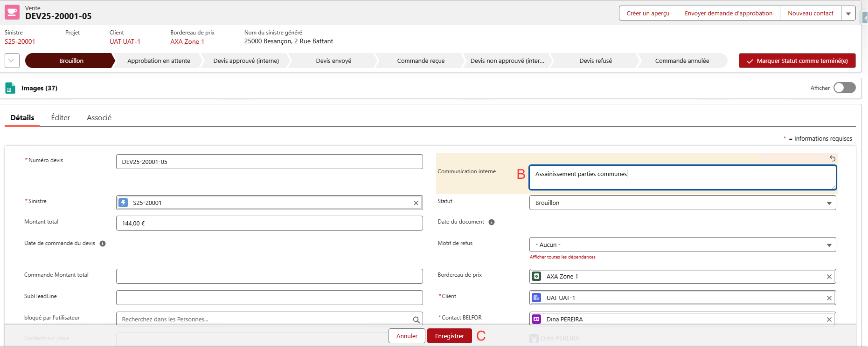This screenshot has width=868, height=347.
Task: Show info for Date de commande du devis
Action: (103, 244)
